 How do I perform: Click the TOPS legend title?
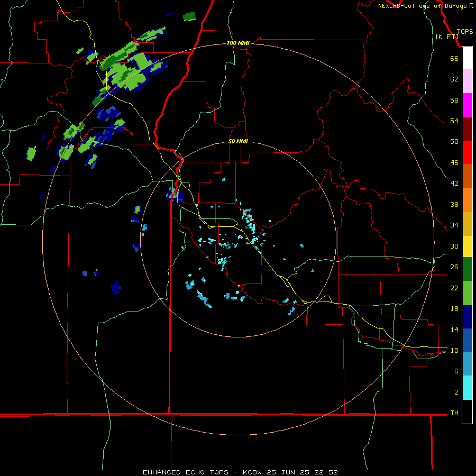click(465, 31)
